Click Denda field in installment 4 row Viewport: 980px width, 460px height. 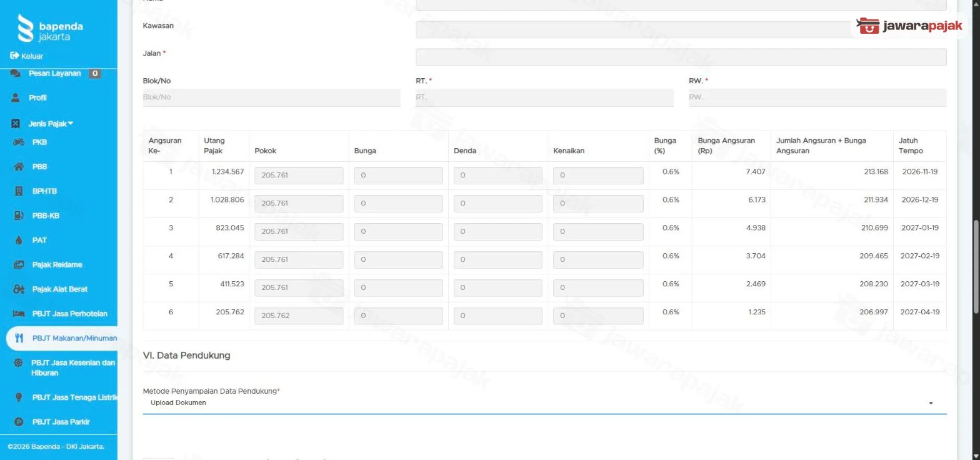[498, 259]
